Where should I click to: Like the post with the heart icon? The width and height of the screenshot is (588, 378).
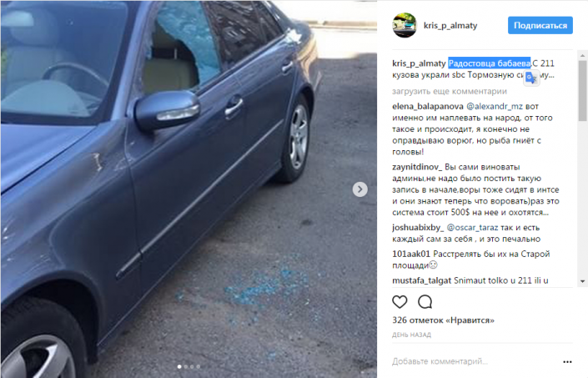400,302
